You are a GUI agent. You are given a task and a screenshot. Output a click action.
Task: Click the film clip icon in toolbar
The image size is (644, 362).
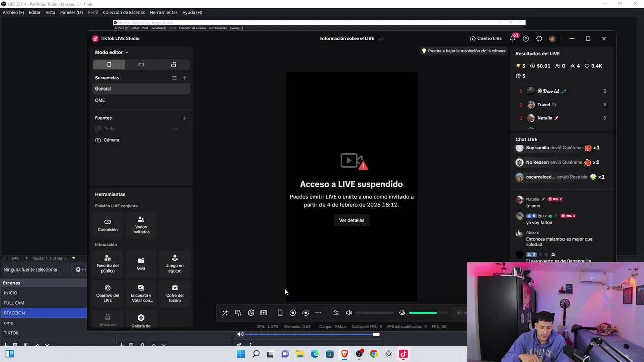point(263,313)
